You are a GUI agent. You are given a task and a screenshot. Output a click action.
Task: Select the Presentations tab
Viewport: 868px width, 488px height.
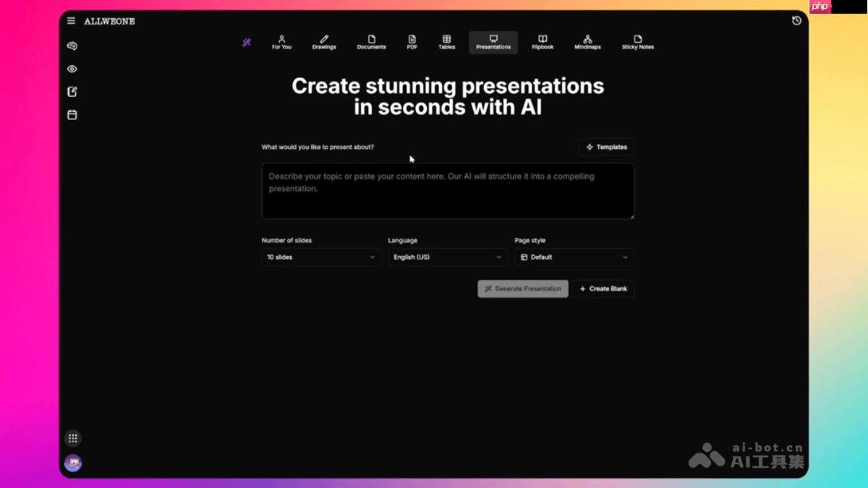(493, 43)
